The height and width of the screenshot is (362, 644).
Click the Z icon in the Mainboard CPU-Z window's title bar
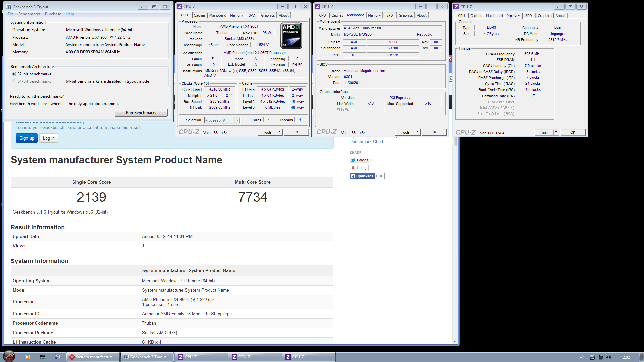[317, 6]
